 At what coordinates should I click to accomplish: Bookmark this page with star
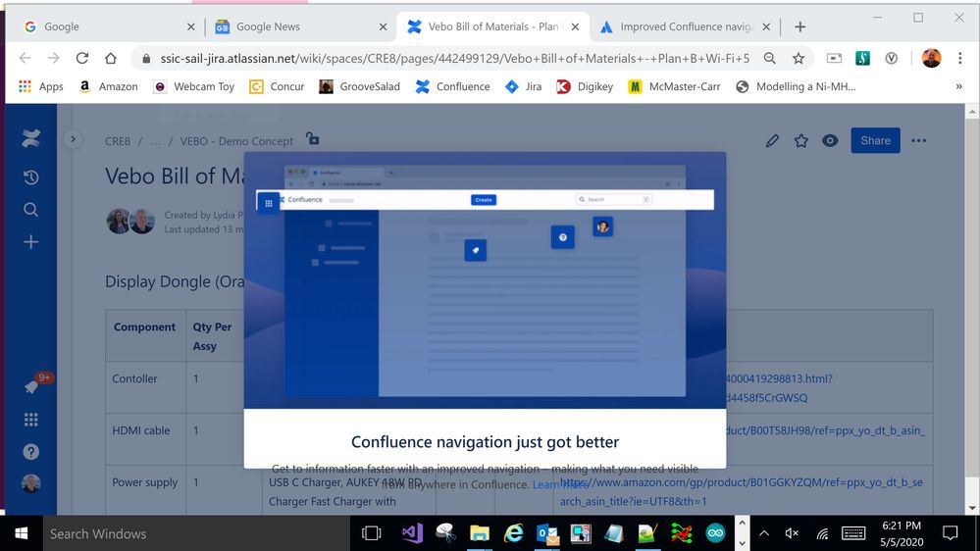click(799, 58)
